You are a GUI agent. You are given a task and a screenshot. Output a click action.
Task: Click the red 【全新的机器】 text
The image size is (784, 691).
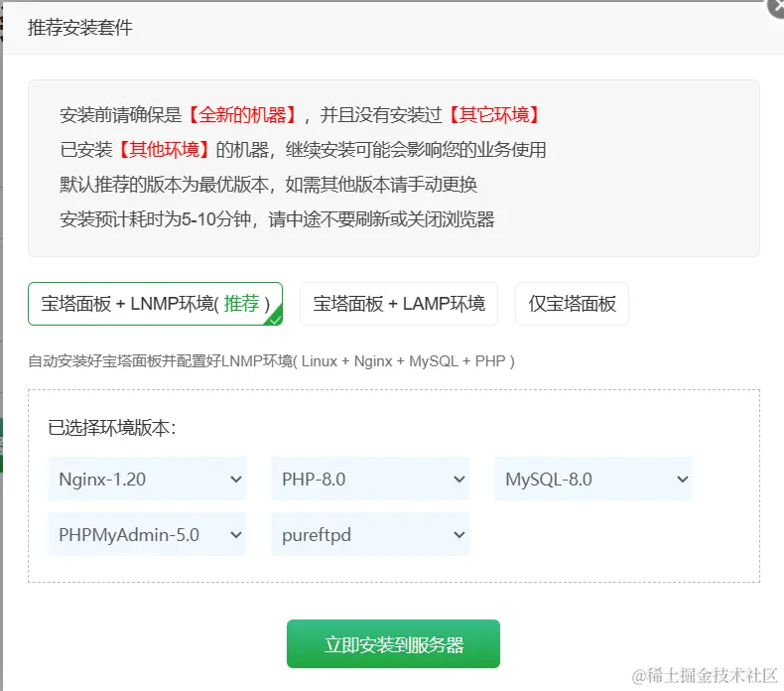(x=242, y=115)
